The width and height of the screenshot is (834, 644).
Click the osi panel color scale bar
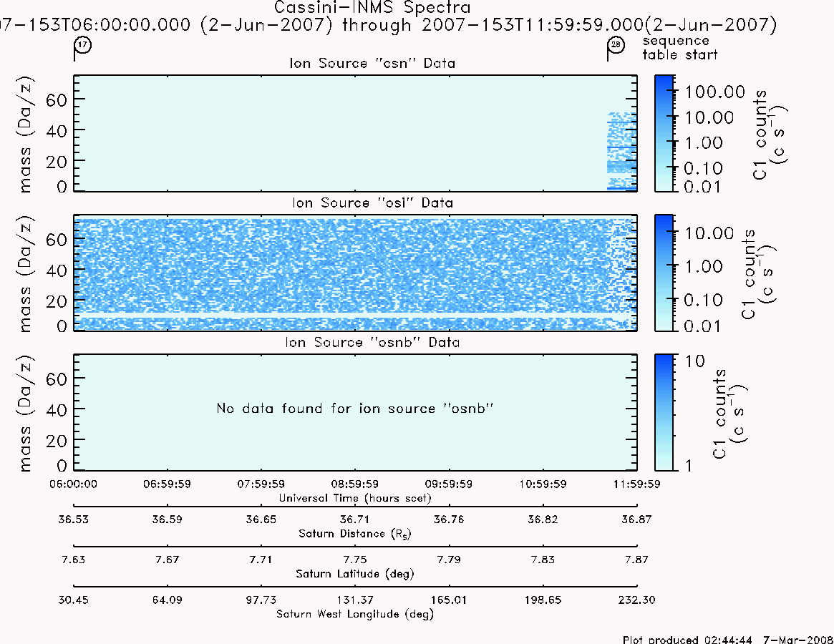(664, 273)
